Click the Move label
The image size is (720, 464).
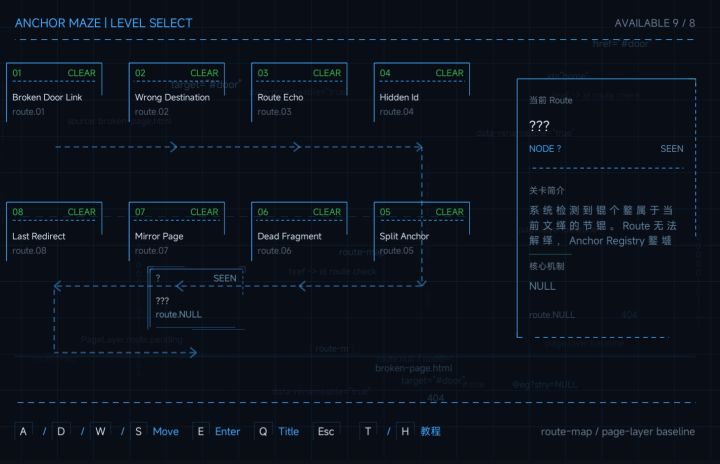click(x=166, y=431)
